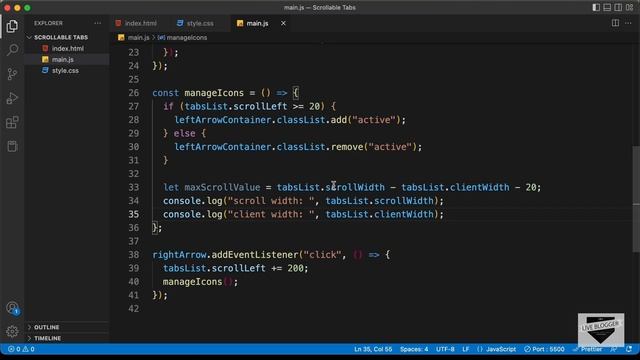The image size is (640, 360).
Task: Click line number 42 in gutter
Action: [133, 309]
